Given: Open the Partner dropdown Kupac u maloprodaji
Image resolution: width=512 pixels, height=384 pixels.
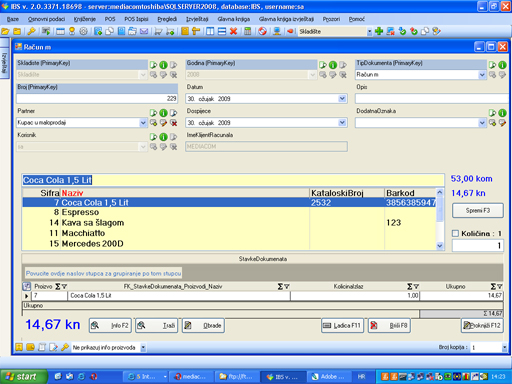Looking at the screenshot, I should (x=143, y=123).
